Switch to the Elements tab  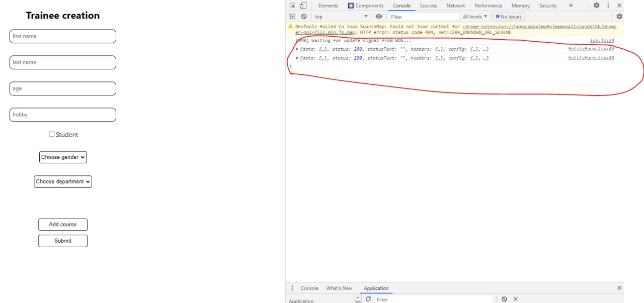[328, 6]
